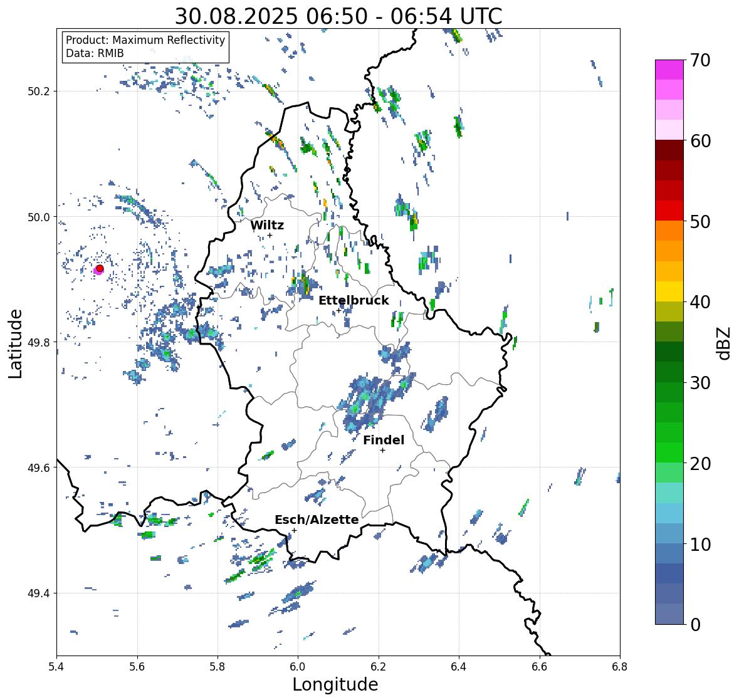This screenshot has height=700, width=739.
Task: Click the plus marker below Findel
Action: click(x=383, y=451)
